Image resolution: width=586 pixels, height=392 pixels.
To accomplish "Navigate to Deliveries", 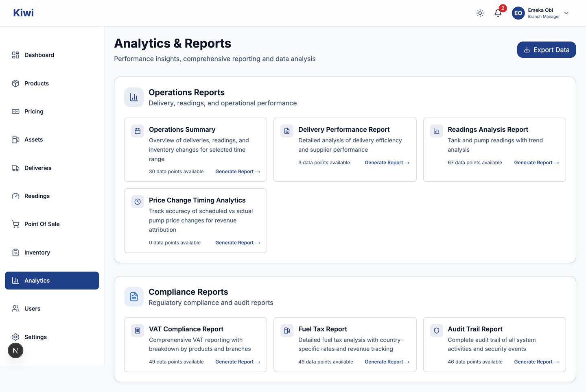I will pos(52,168).
